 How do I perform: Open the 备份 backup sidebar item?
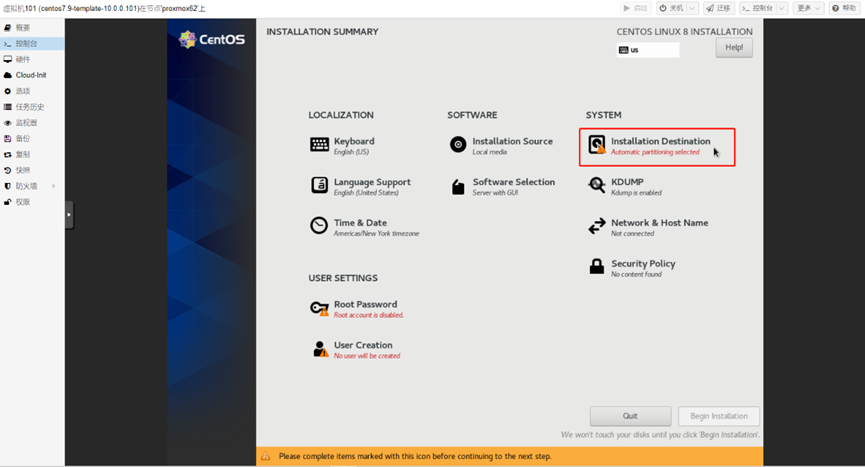tap(32, 138)
